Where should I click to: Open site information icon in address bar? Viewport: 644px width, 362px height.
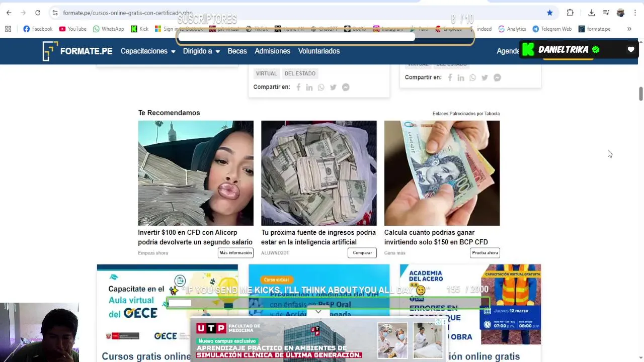click(x=55, y=13)
